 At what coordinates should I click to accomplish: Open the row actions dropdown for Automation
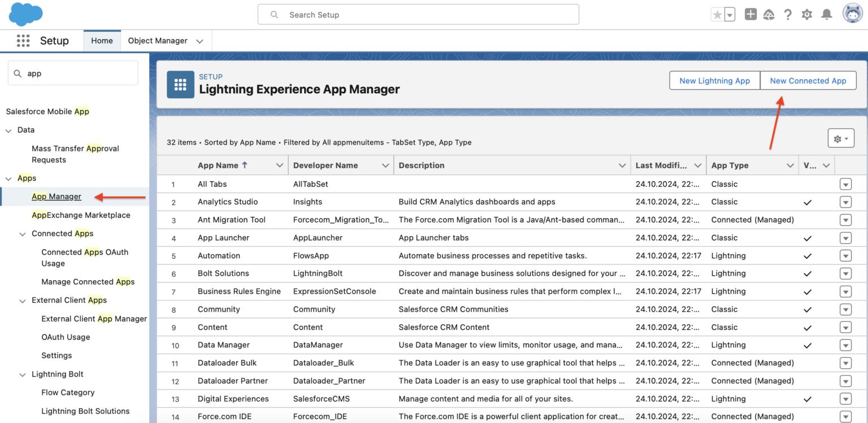click(845, 255)
